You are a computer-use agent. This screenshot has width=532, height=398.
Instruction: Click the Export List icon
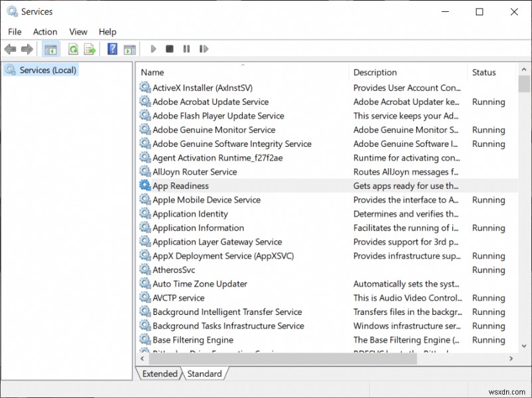click(90, 49)
